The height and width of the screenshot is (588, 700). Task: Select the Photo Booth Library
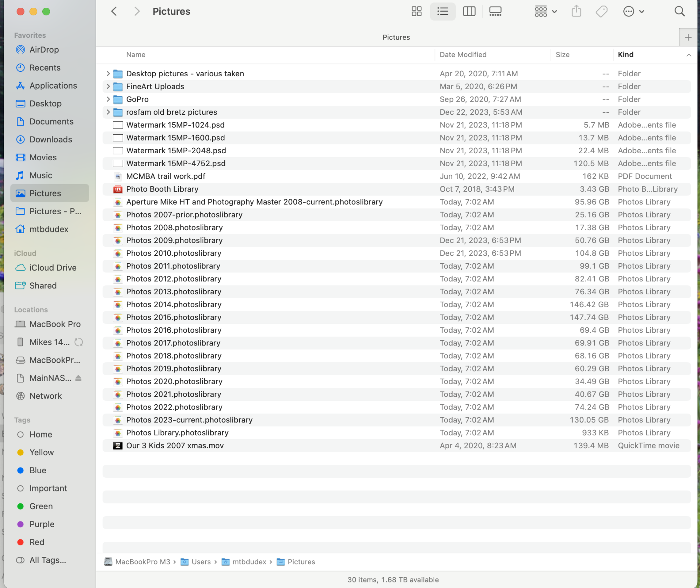coord(397,189)
